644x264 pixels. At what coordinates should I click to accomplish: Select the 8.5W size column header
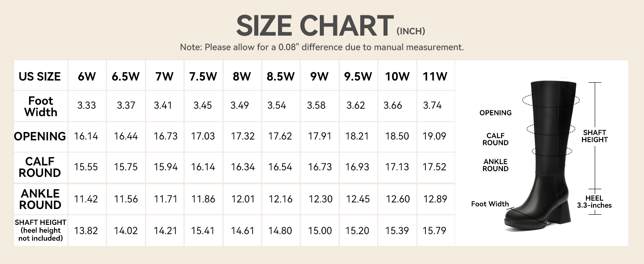[x=280, y=77]
